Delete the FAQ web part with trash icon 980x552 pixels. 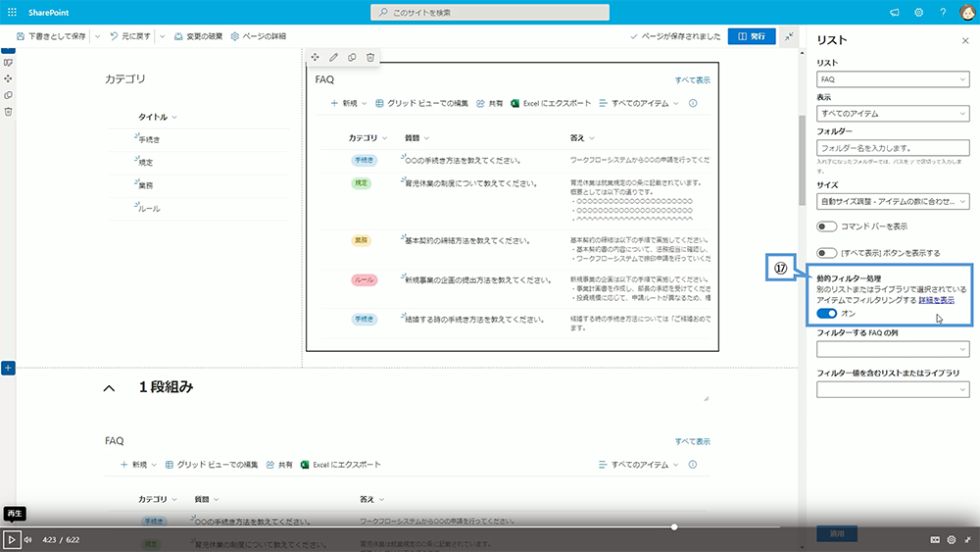[370, 58]
